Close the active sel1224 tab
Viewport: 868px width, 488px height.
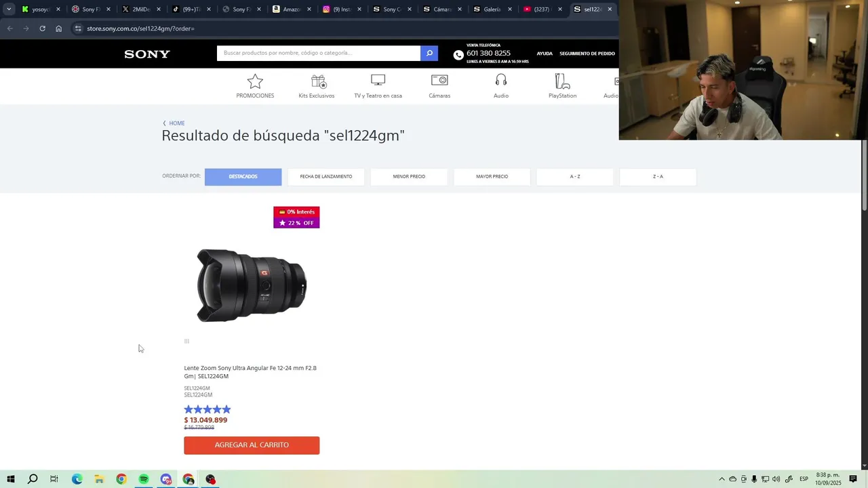pos(610,9)
